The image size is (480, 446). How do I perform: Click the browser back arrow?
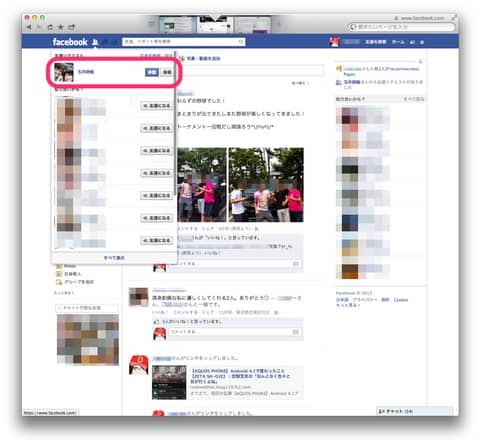click(29, 27)
